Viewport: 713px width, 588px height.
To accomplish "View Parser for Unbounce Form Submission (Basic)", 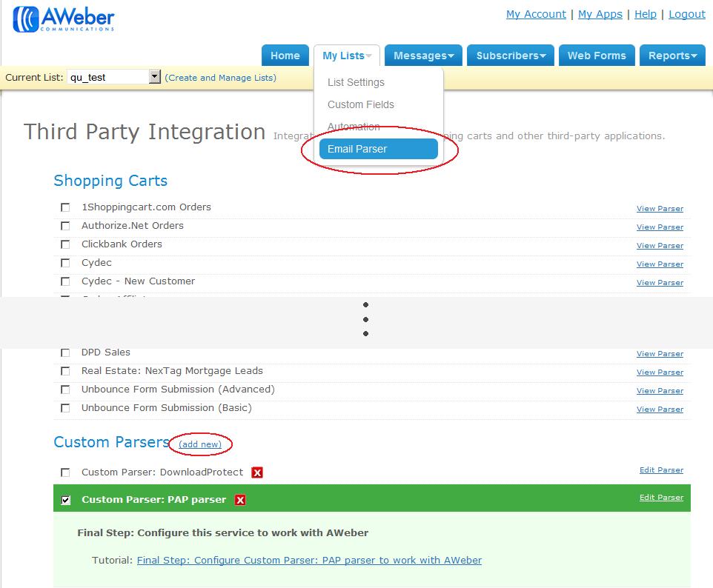I will tap(660, 410).
